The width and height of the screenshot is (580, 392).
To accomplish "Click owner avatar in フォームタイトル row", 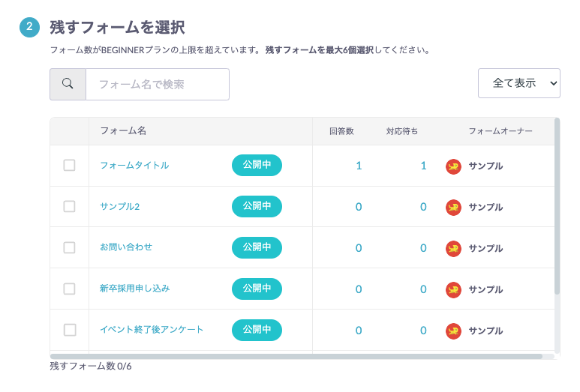I will click(453, 166).
